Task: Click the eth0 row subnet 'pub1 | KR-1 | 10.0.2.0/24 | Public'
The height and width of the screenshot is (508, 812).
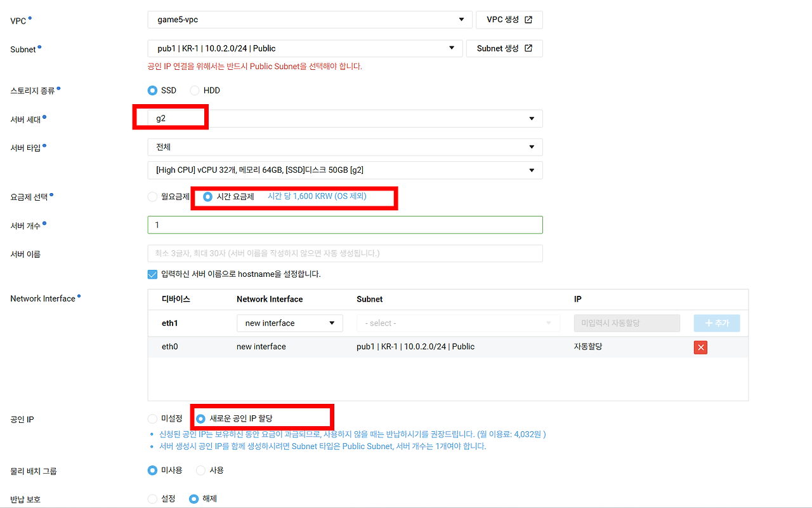Action: coord(416,347)
